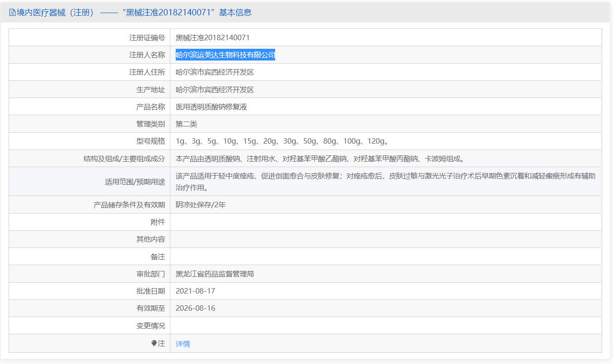Click the lightbulb icon beside 注
This screenshot has height=364, width=614.
(154, 344)
